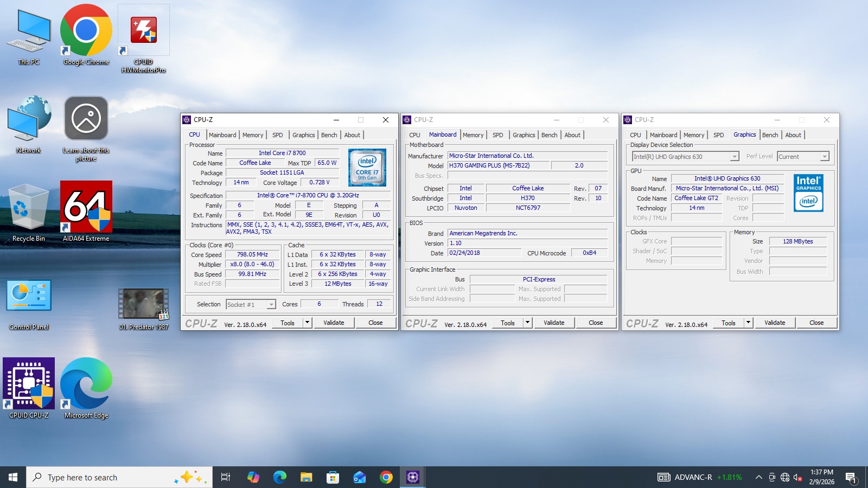The image size is (868, 488).
Task: Click the CPU-Z icon in the taskbar
Action: pyautogui.click(x=412, y=477)
